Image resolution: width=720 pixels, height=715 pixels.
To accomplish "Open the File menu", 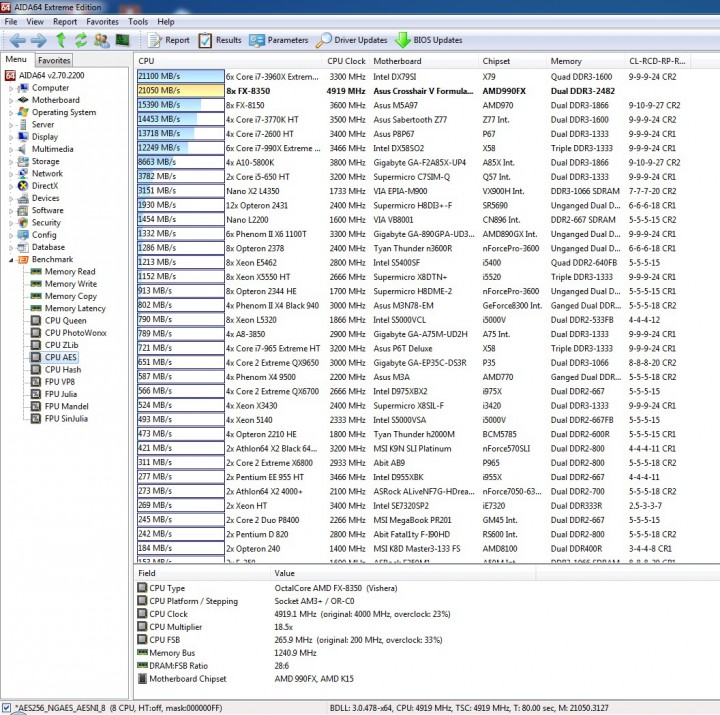I will tap(11, 22).
